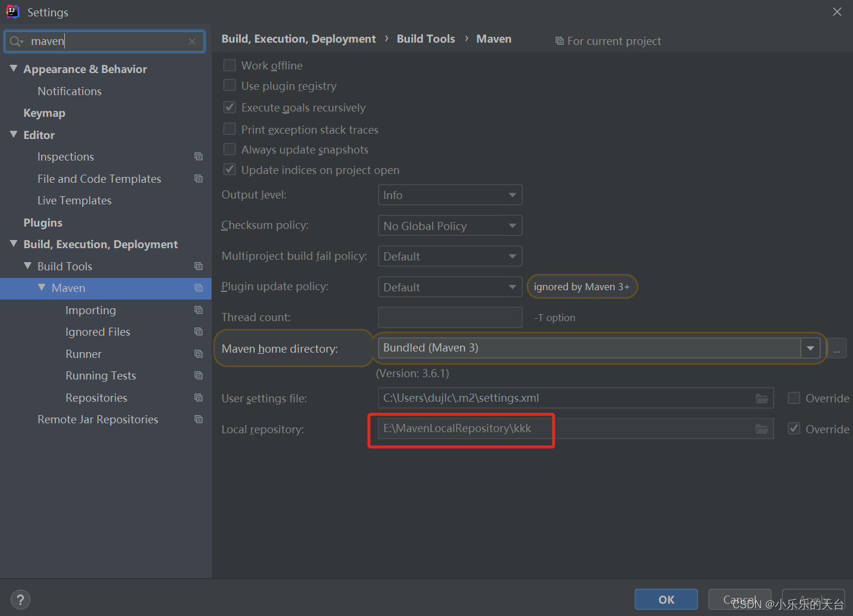
Task: Enable Print exception stack traces
Action: [230, 128]
